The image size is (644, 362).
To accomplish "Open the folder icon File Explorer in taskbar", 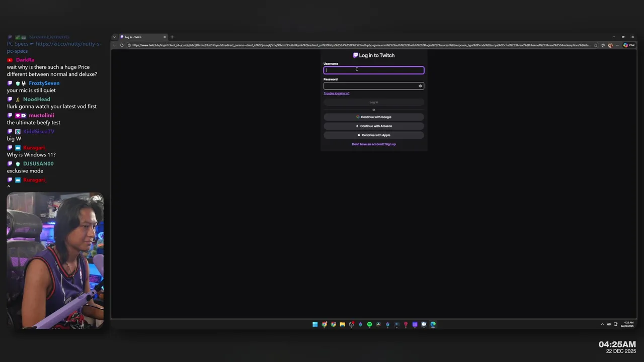I will [x=342, y=324].
